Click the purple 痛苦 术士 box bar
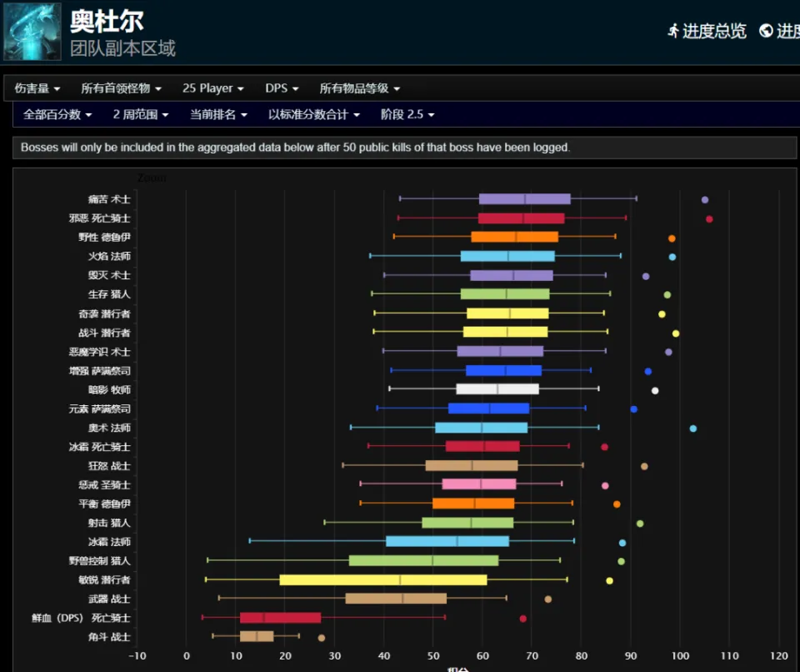The width and height of the screenshot is (800, 672). pyautogui.click(x=524, y=199)
